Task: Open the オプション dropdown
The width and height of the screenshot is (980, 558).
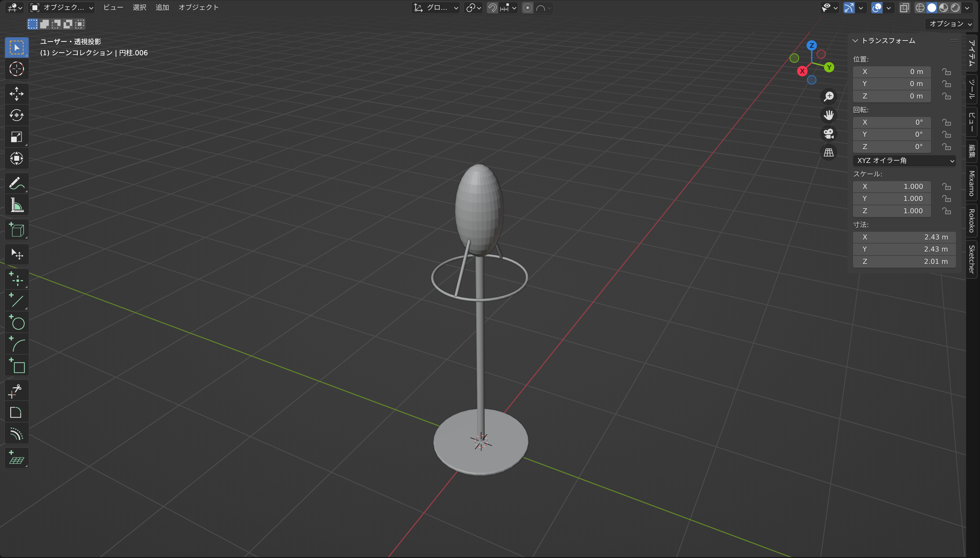Action: coord(949,24)
